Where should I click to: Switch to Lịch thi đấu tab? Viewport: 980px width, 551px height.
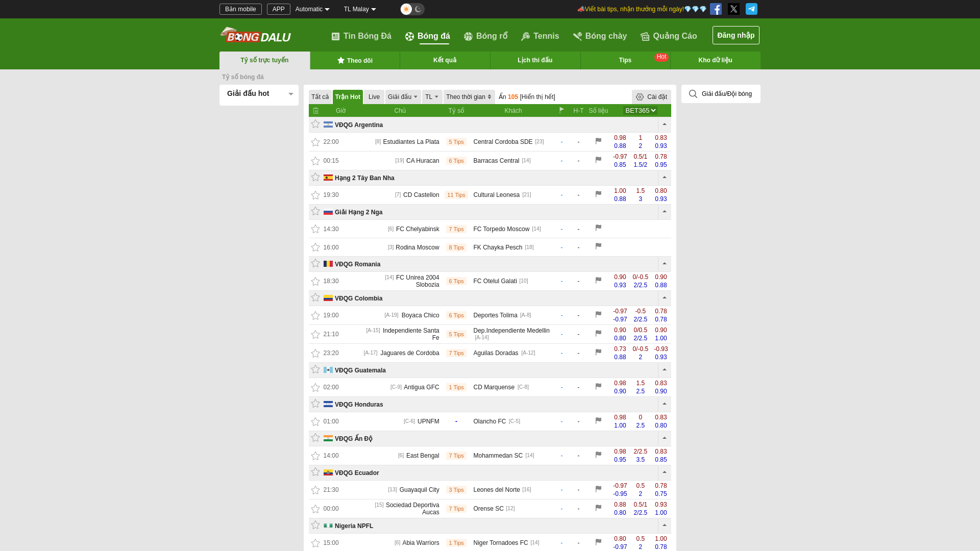(x=535, y=60)
